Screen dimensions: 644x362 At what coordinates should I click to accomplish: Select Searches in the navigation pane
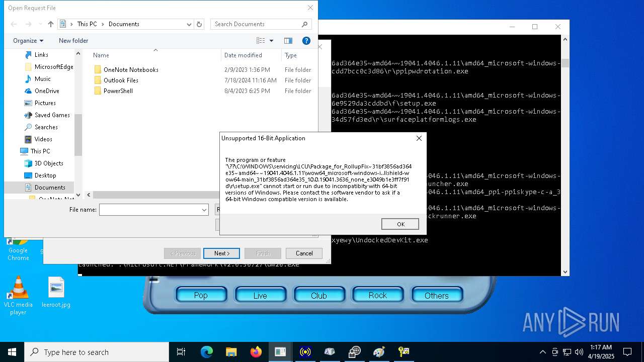click(x=46, y=127)
